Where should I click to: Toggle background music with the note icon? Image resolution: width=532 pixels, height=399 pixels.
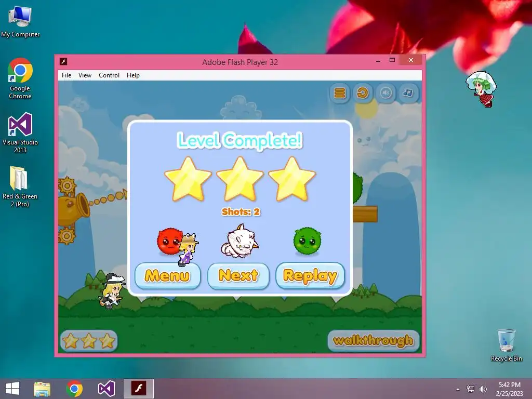408,92
